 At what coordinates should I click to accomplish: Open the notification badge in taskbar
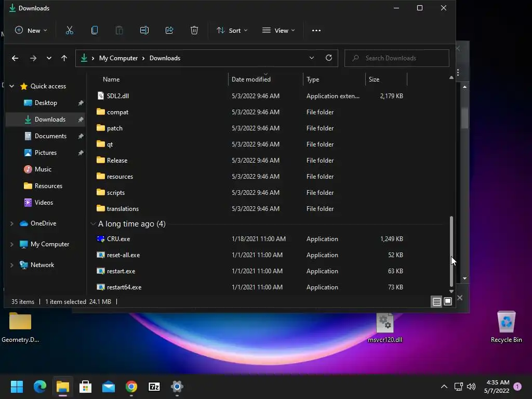[x=517, y=387]
